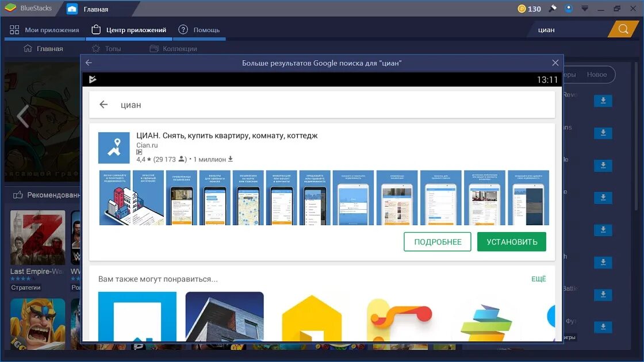Screen dimensions: 644x362
Task: Click the Play Store search text циан
Action: tap(131, 105)
